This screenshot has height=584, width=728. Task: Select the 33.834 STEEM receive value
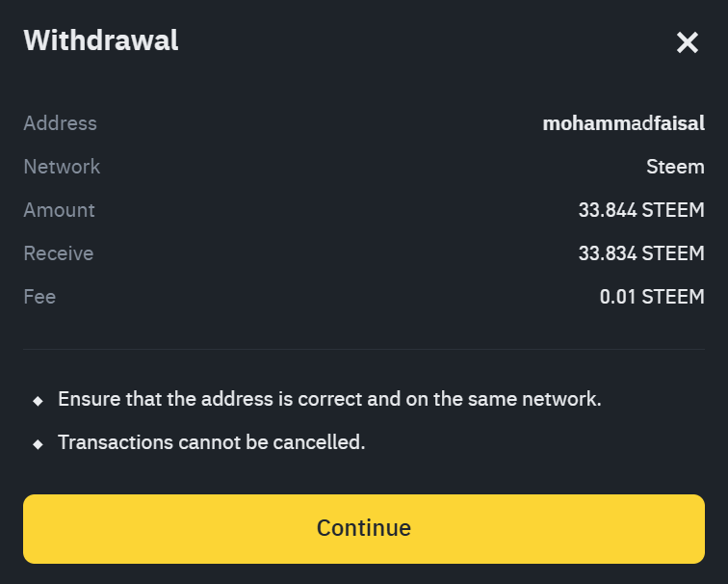tap(641, 253)
